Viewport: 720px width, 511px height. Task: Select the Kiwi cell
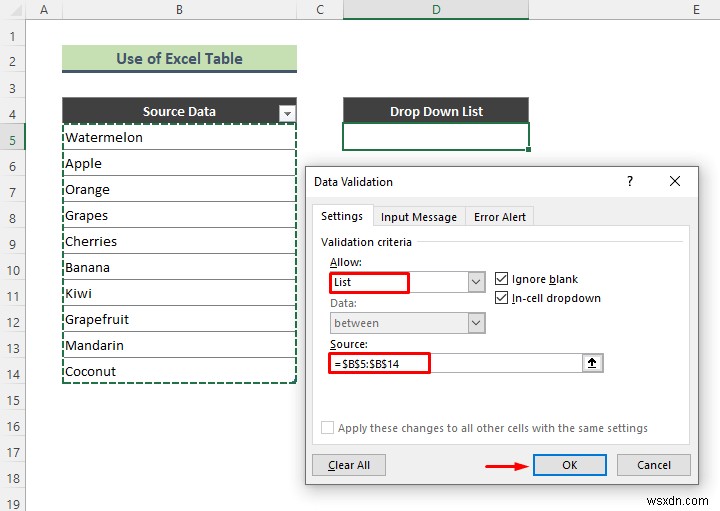click(179, 293)
